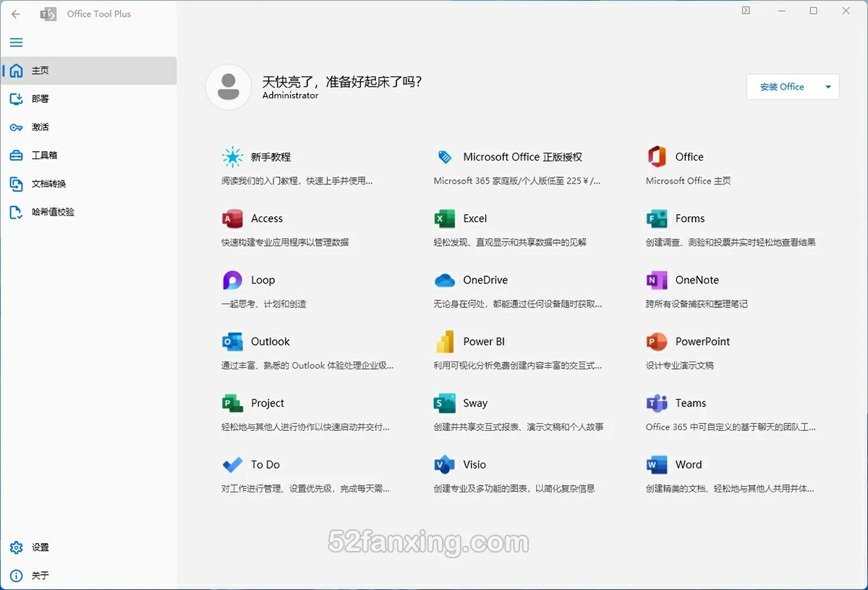Click the Word title text
The image size is (868, 590).
[689, 464]
